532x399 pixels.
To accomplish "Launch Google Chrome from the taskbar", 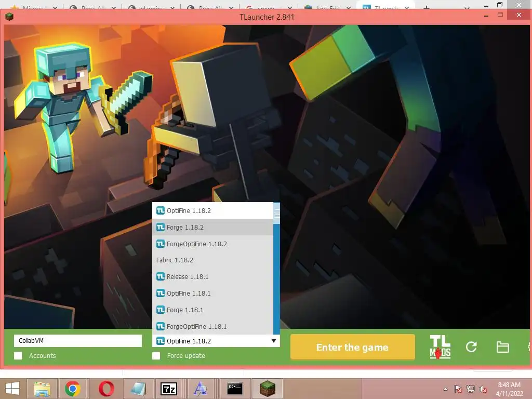I will [x=73, y=389].
